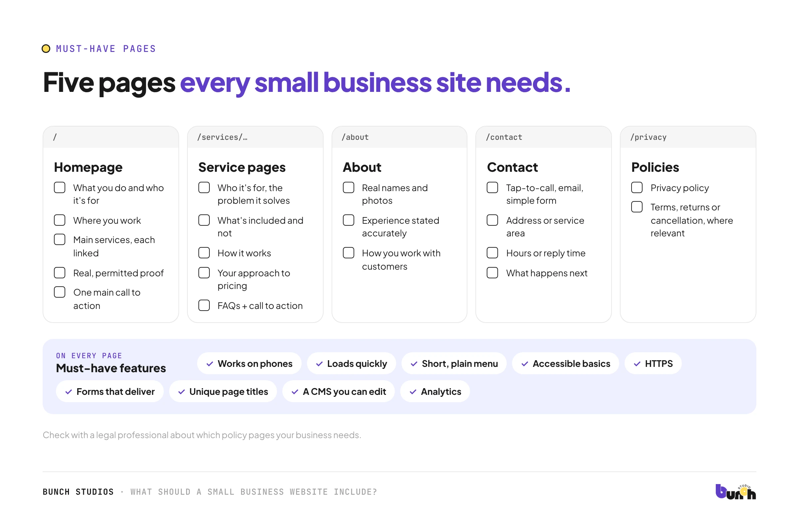This screenshot has height=532, width=799.
Task: Click the 'Policies' card heading
Action: (655, 167)
